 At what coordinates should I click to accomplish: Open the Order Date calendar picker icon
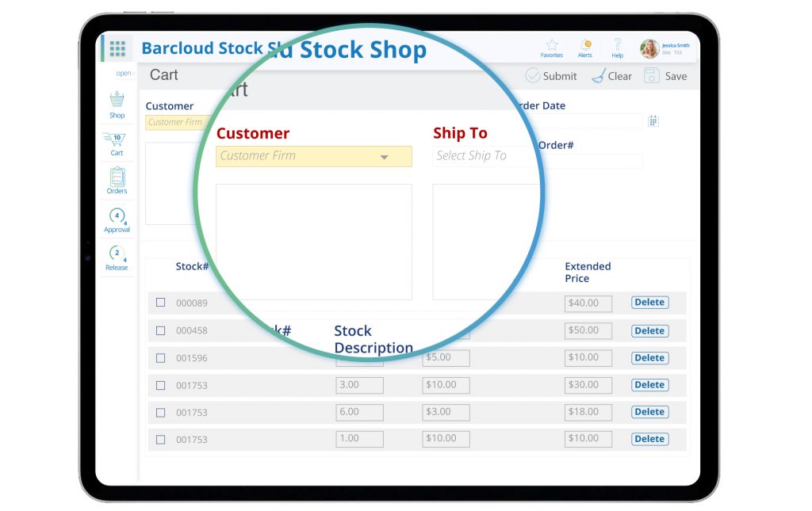(x=653, y=121)
